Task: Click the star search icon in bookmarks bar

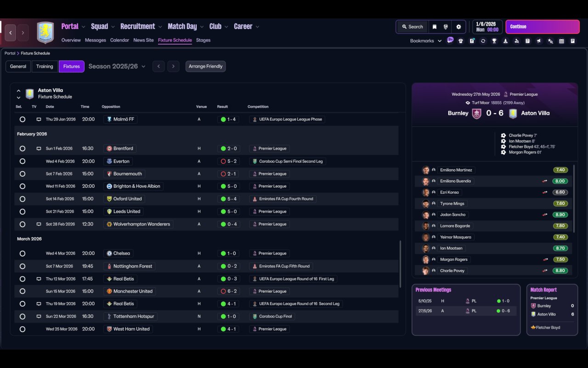Action: [550, 41]
